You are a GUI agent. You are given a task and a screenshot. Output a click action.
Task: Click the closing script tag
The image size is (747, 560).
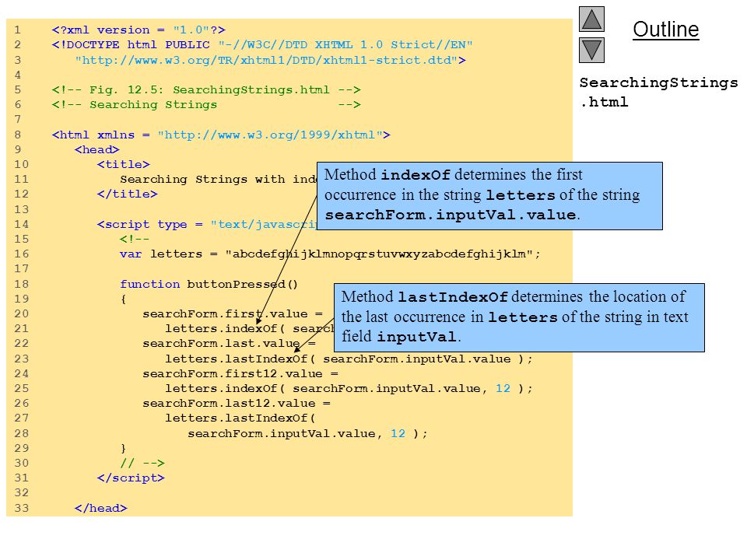coord(131,478)
